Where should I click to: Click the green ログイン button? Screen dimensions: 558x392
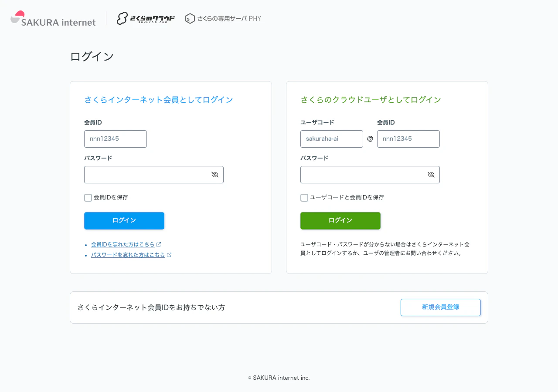(340, 221)
